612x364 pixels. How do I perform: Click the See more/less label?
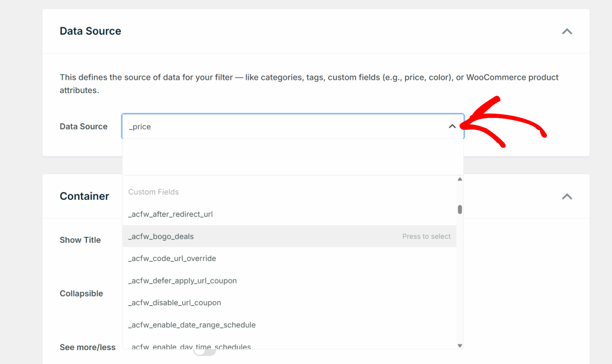pyautogui.click(x=88, y=347)
